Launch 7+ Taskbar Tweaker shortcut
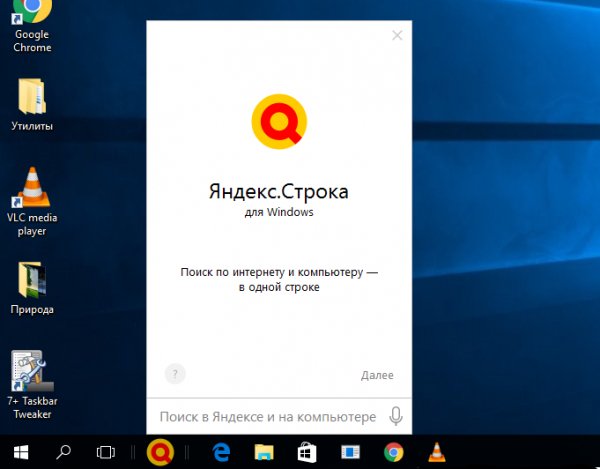Screen dimensions: 600x469 [x=32, y=384]
